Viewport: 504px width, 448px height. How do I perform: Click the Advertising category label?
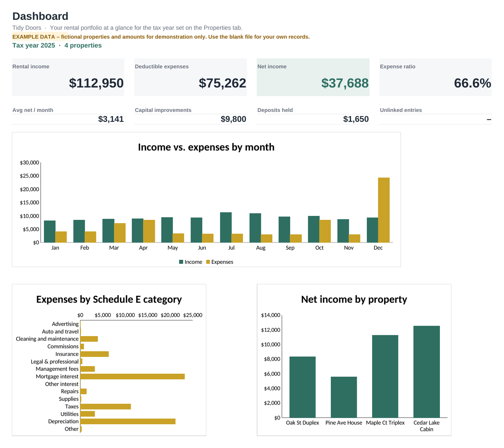65,324
